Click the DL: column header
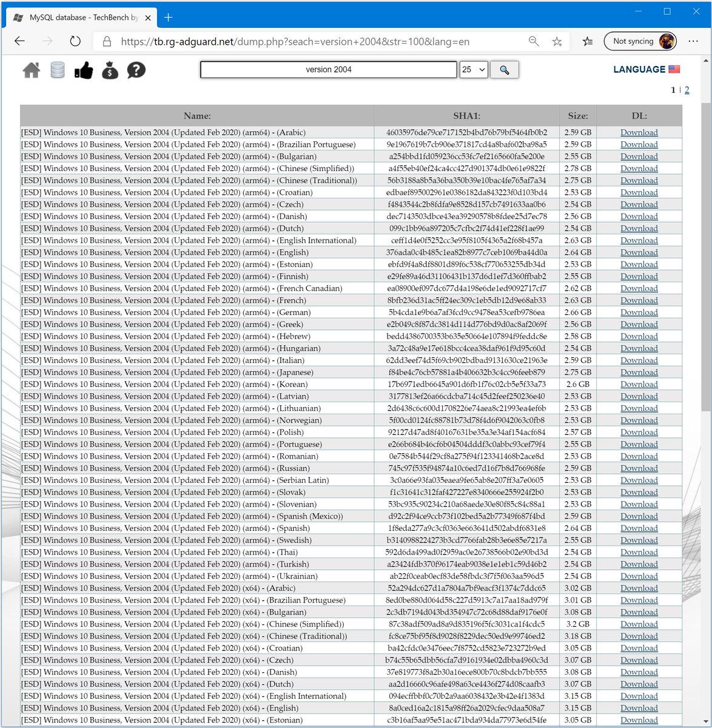 [639, 115]
